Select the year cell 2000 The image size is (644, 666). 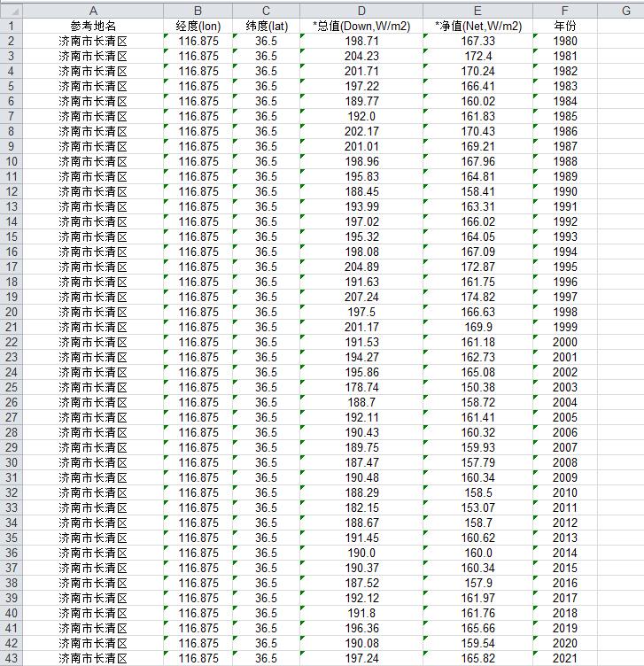pos(565,342)
